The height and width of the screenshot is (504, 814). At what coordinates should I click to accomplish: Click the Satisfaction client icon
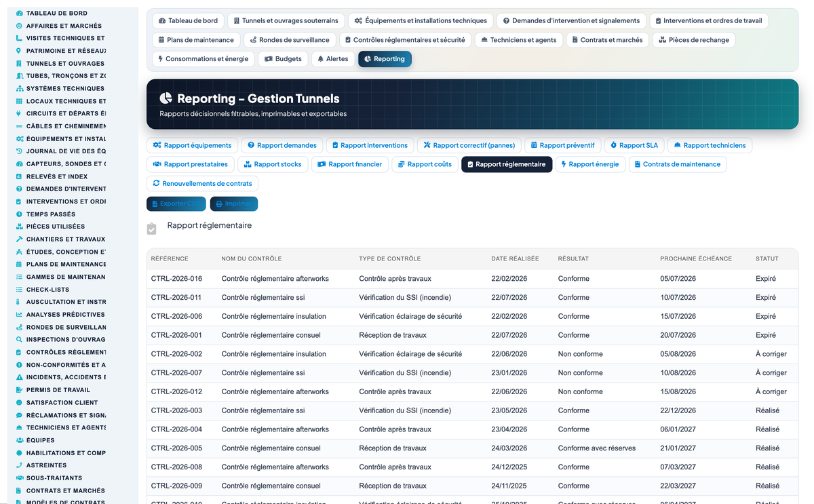[19, 403]
